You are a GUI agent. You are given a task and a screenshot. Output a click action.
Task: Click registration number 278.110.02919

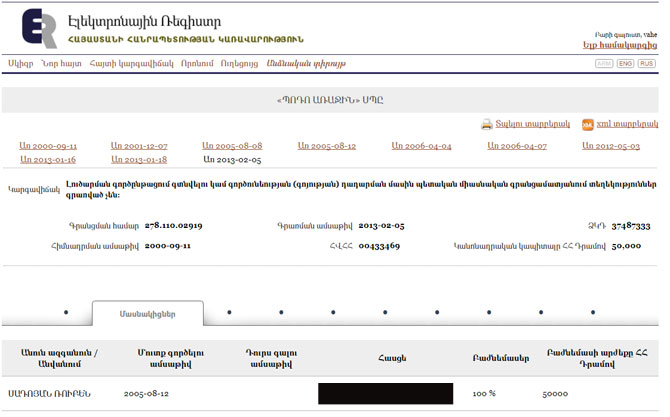(x=173, y=226)
